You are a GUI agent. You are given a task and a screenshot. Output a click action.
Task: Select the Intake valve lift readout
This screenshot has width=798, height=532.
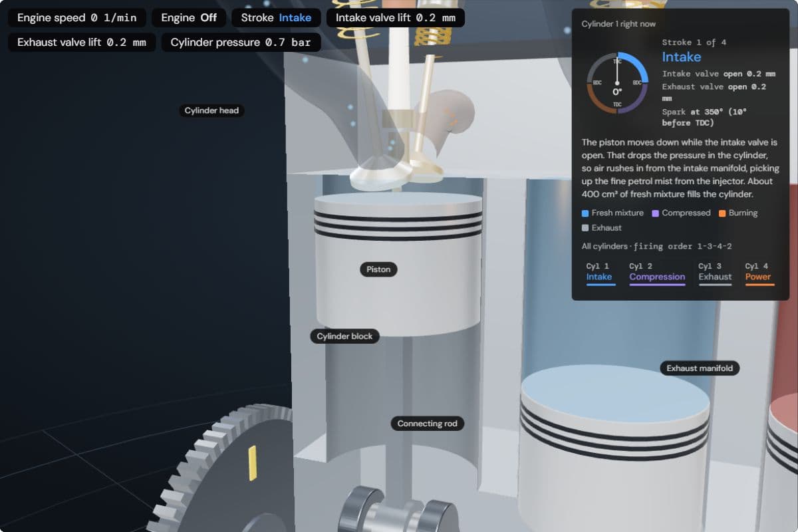[396, 18]
